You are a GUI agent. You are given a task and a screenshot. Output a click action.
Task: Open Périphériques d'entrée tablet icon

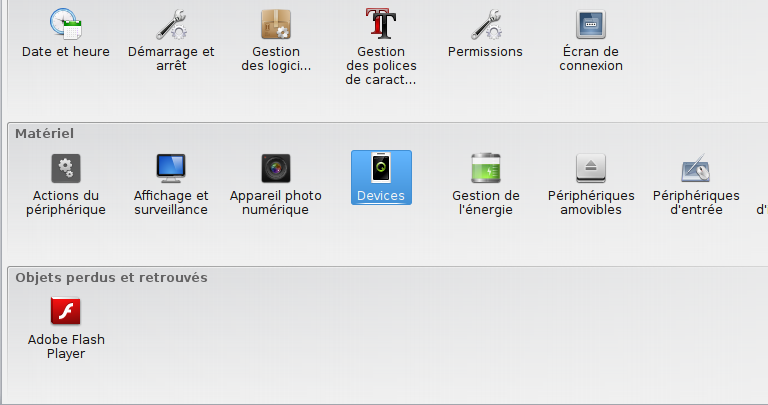coord(696,168)
